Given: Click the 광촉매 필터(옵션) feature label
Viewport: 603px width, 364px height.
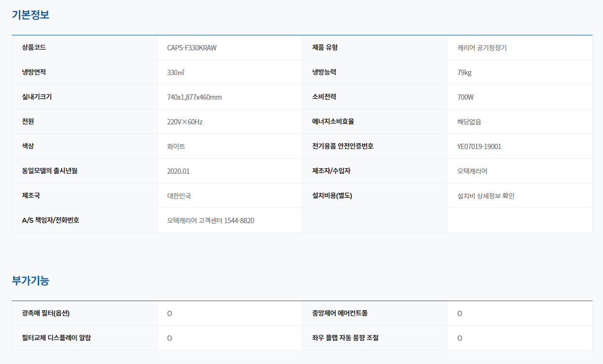Looking at the screenshot, I should [46, 313].
